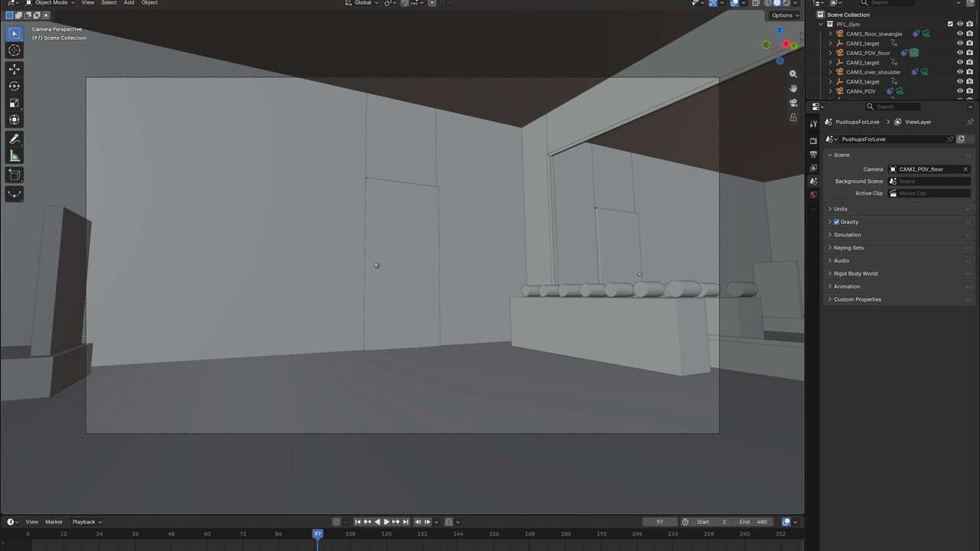
Task: Click the zoom magnifier in viewport
Action: (793, 74)
